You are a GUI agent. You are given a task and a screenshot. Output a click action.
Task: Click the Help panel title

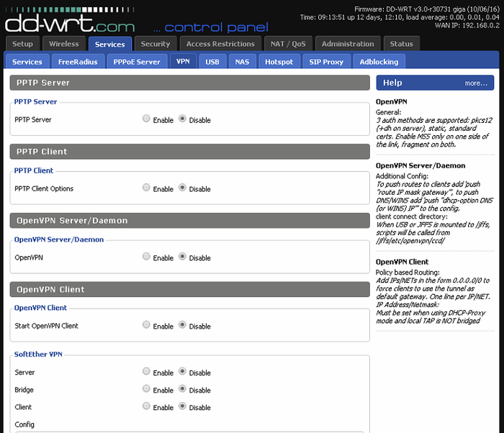[392, 83]
